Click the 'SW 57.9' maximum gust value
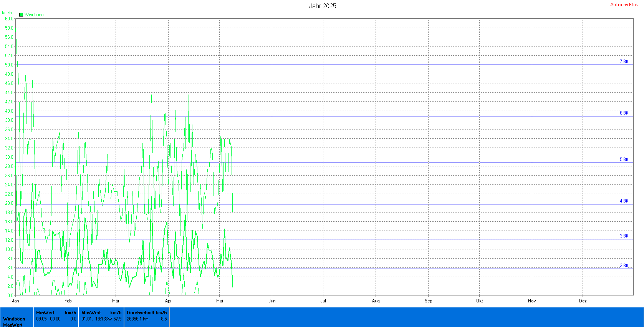Image resolution: width=644 pixels, height=327 pixels. point(114,319)
